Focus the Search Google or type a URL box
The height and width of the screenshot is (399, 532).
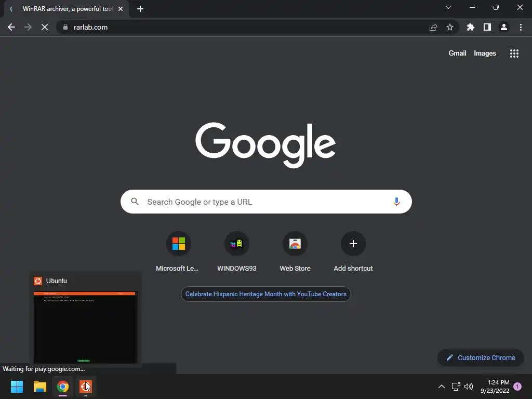pos(266,202)
